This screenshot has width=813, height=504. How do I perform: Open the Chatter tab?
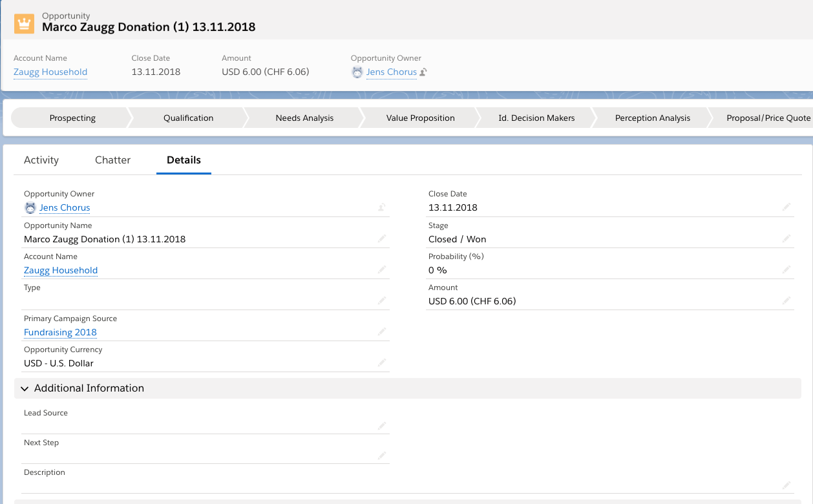[112, 160]
